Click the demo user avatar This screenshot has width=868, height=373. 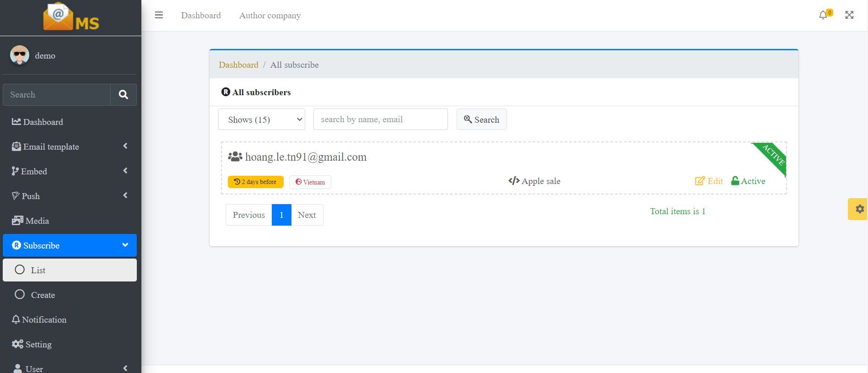(20, 55)
